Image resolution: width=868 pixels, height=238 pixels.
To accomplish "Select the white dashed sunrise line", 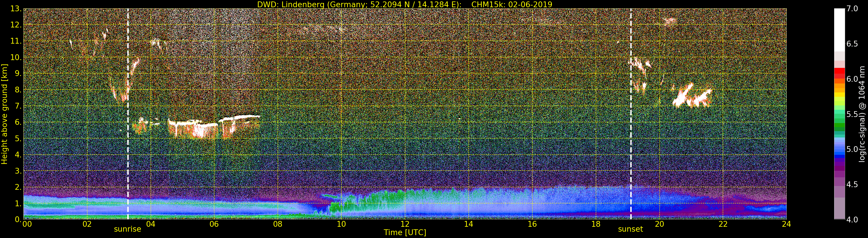I will point(128,114).
